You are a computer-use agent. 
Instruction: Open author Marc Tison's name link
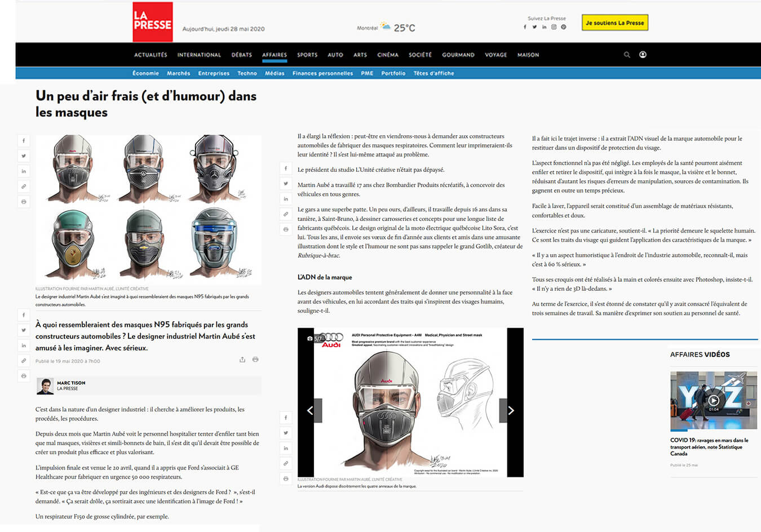tap(71, 383)
